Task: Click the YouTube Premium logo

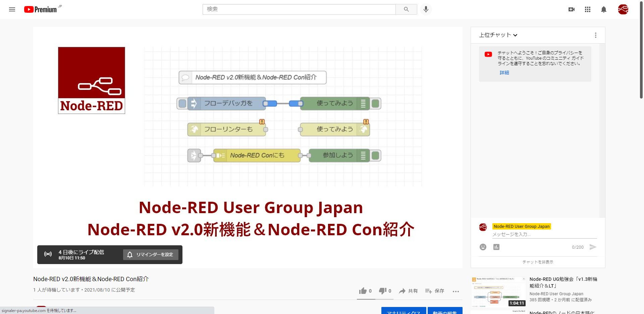Action: (41, 9)
